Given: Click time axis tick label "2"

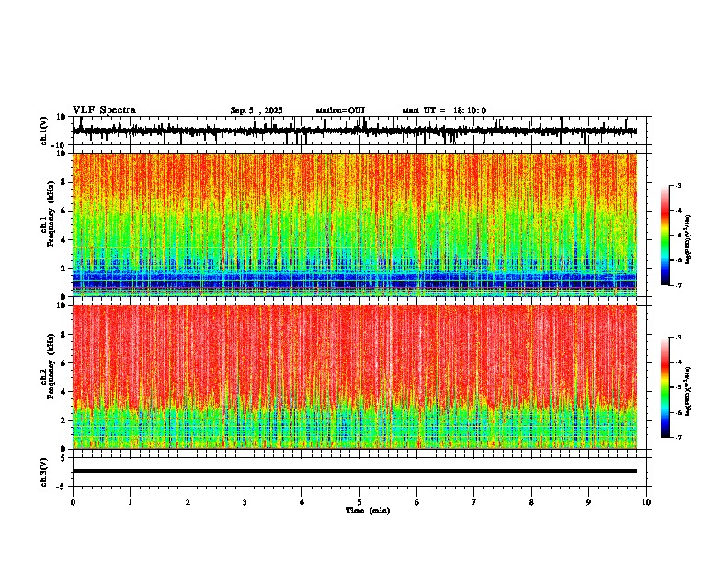Looking at the screenshot, I should click(188, 502).
